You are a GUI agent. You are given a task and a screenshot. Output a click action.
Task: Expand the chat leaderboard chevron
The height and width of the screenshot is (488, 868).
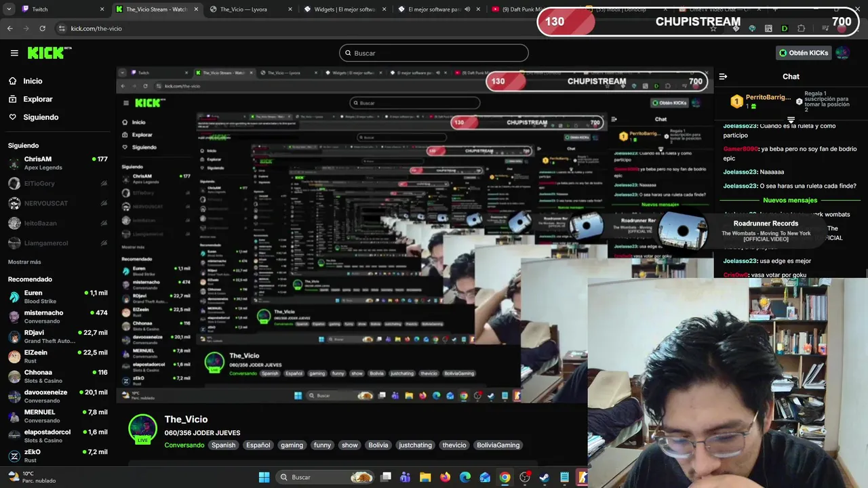[791, 120]
